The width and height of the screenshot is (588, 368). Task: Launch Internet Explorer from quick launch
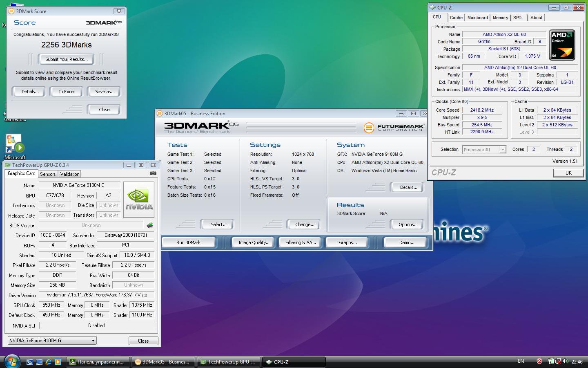pos(49,362)
